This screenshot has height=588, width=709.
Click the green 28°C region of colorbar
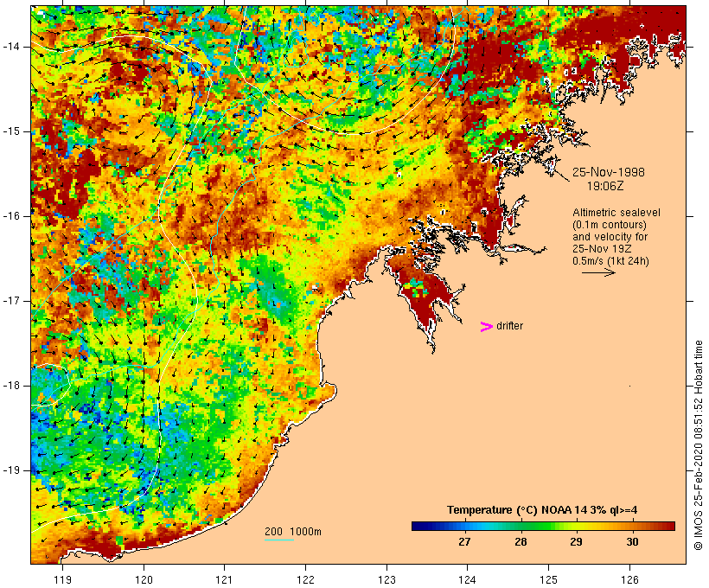[521, 526]
